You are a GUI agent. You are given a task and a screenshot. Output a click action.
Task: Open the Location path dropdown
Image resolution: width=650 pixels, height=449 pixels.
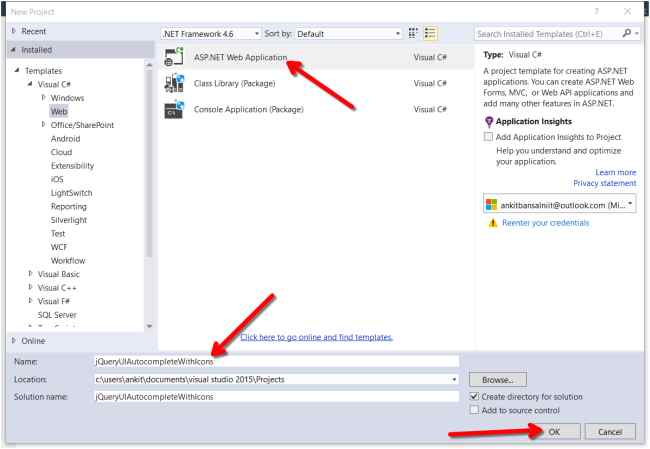[x=454, y=379]
